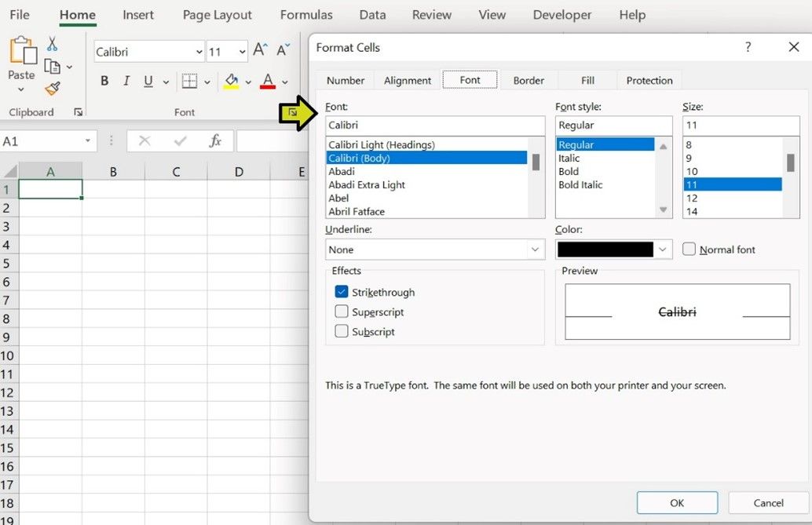Click the Select All corner triangle

coord(10,171)
